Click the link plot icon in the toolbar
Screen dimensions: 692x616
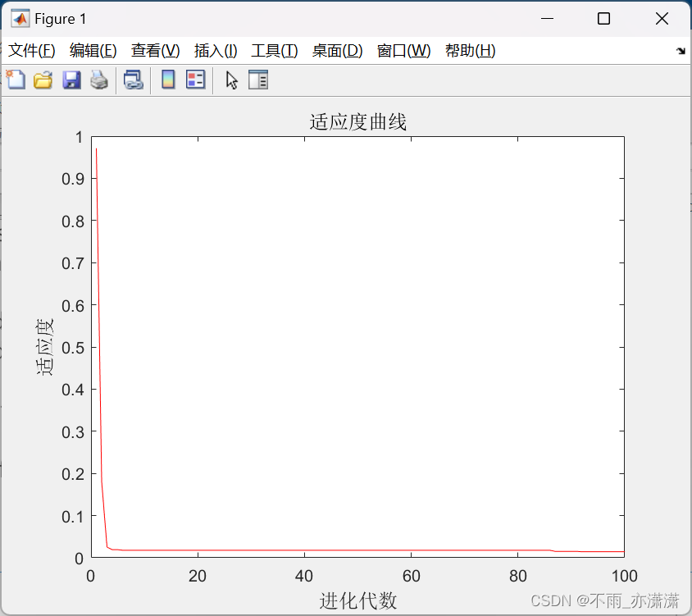tap(134, 80)
